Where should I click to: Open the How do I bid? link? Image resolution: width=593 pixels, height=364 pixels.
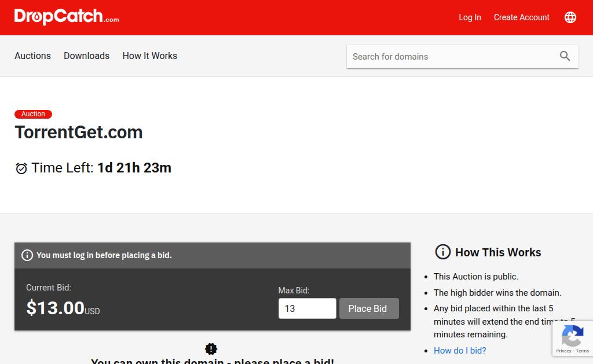pos(460,350)
